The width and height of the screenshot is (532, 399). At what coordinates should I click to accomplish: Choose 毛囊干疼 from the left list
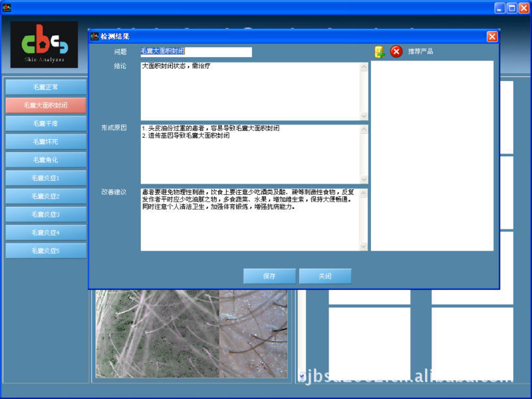[46, 124]
